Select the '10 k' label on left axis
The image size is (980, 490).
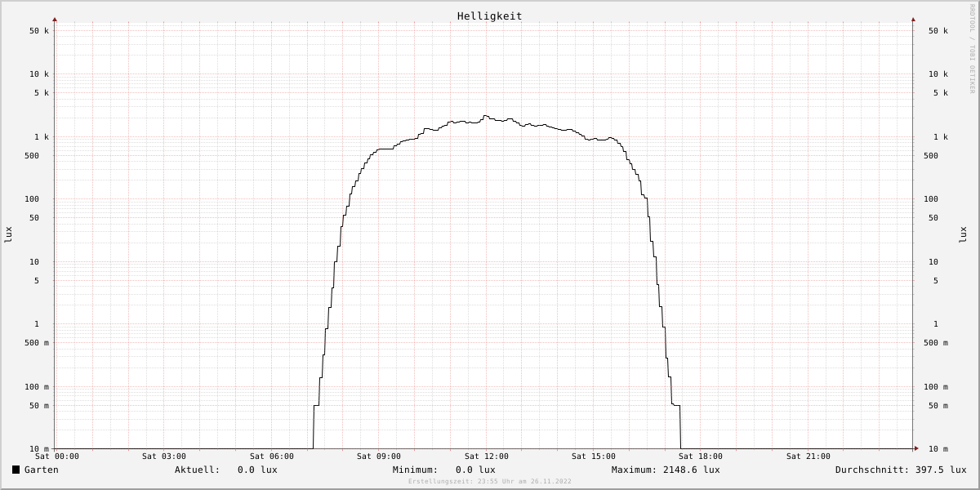pyautogui.click(x=39, y=74)
